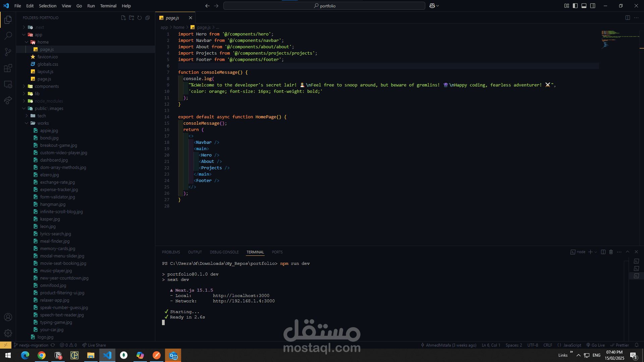Collapse the works folder
Image resolution: width=644 pixels, height=362 pixels.
43,123
